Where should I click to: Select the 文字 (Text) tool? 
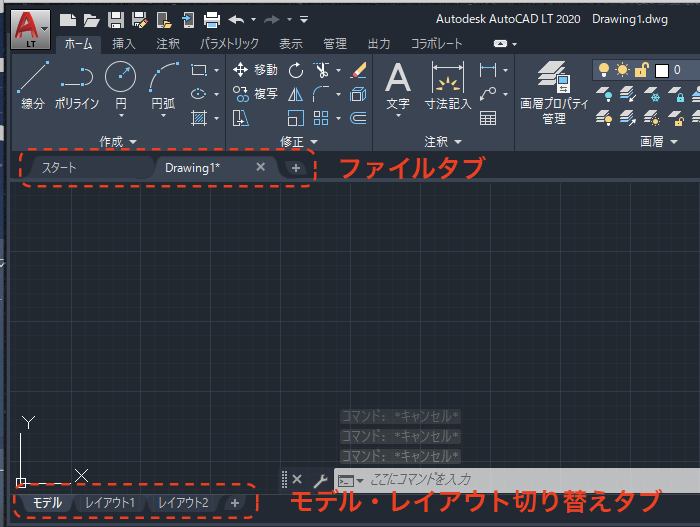click(398, 86)
